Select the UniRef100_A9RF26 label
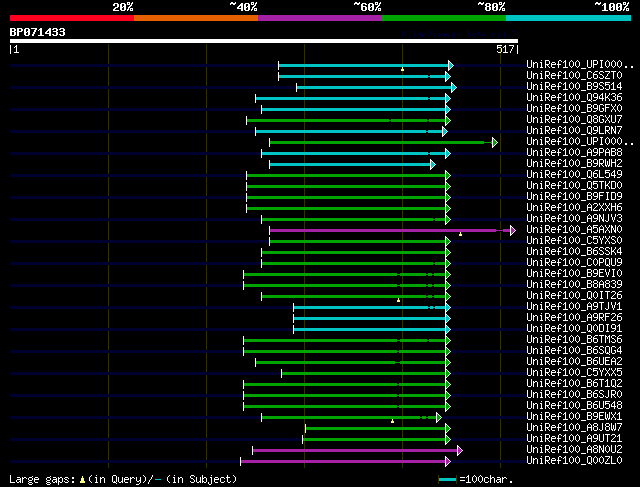640x487 pixels. point(574,318)
